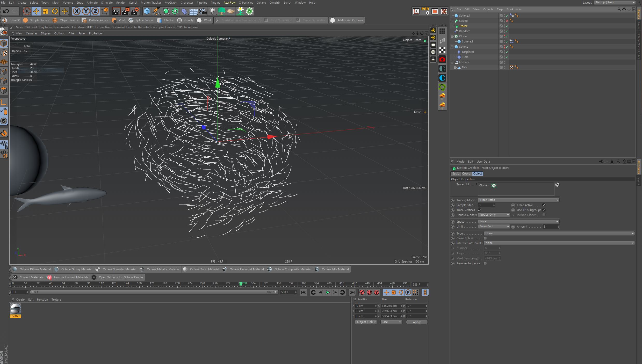Open Handle Cloners dropdown options
This screenshot has height=364, width=642.
pyautogui.click(x=508, y=215)
